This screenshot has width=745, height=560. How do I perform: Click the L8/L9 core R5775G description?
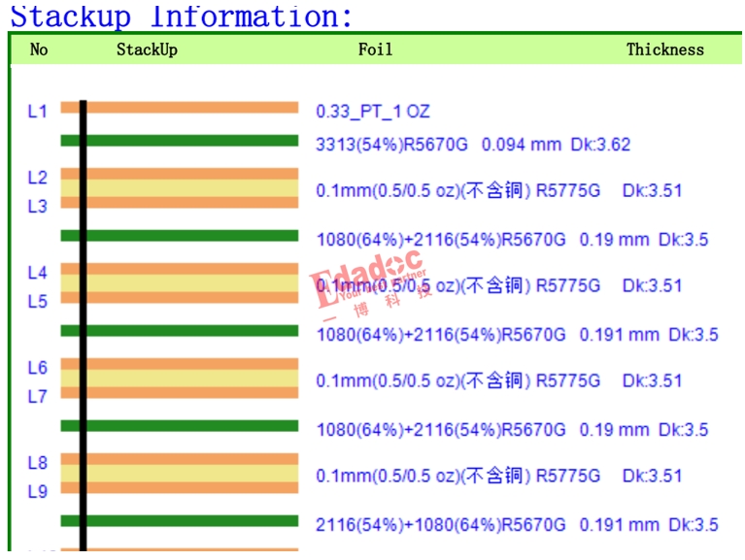pyautogui.click(x=499, y=476)
